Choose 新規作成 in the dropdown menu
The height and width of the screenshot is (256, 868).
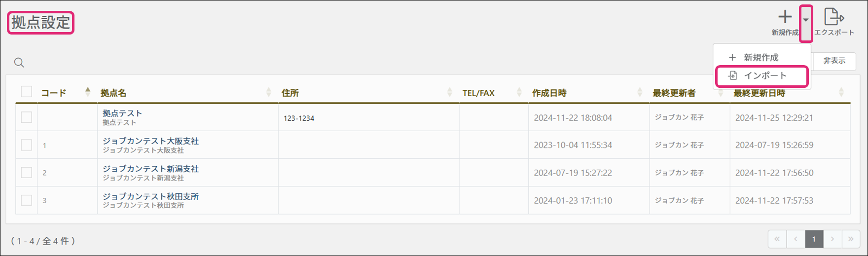pyautogui.click(x=761, y=58)
